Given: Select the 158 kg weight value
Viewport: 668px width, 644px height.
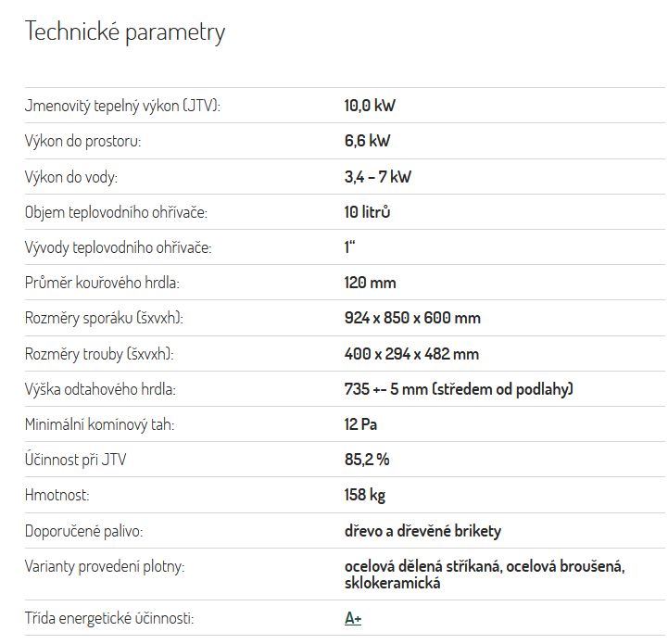Looking at the screenshot, I should coord(365,495).
